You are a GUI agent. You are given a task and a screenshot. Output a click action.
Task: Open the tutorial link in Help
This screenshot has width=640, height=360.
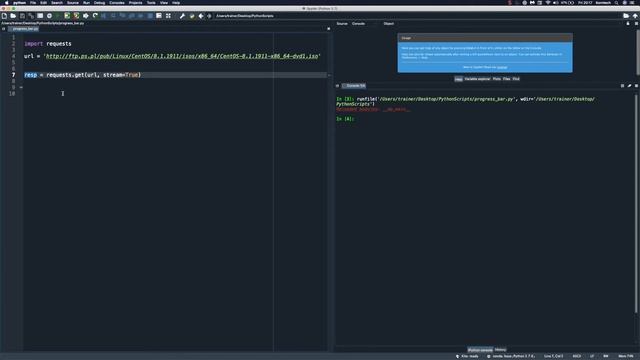[502, 67]
